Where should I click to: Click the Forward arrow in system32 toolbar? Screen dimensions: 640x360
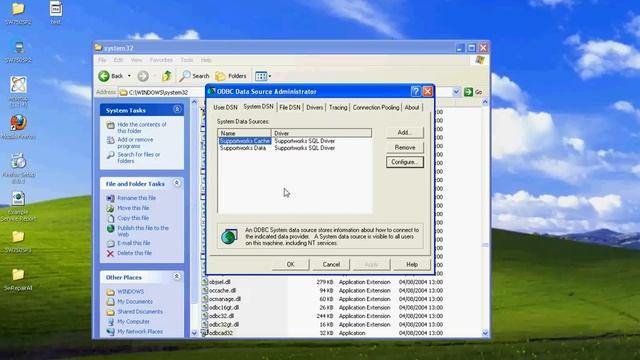[x=143, y=76]
